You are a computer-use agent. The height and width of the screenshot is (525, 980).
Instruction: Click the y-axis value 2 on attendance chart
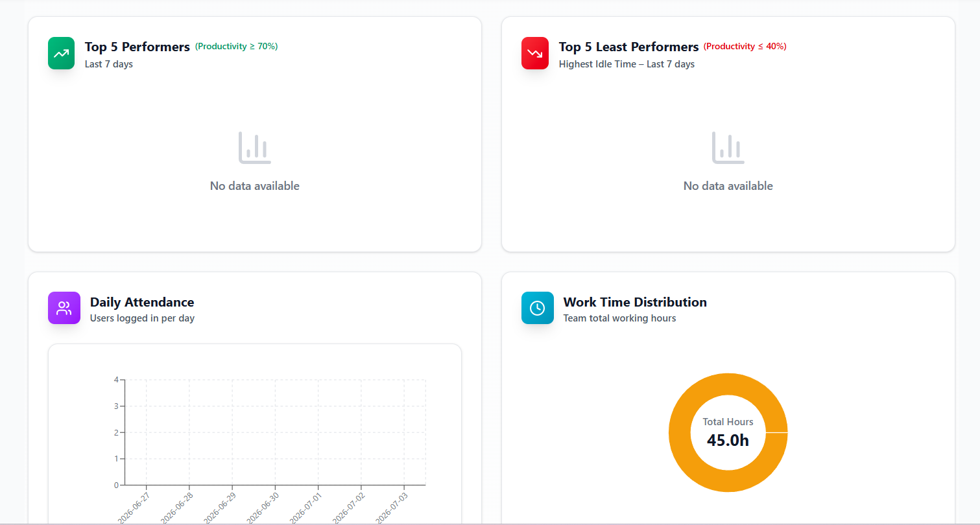(x=115, y=432)
